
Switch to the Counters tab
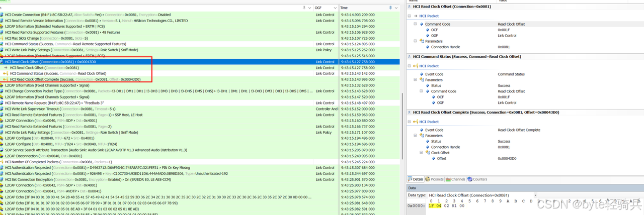pyautogui.click(x=477, y=179)
